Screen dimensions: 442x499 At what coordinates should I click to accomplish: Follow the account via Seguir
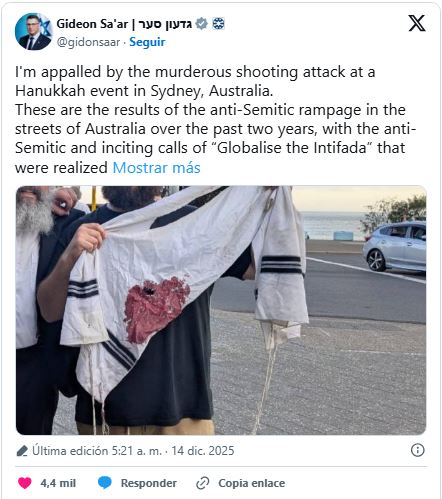point(147,42)
